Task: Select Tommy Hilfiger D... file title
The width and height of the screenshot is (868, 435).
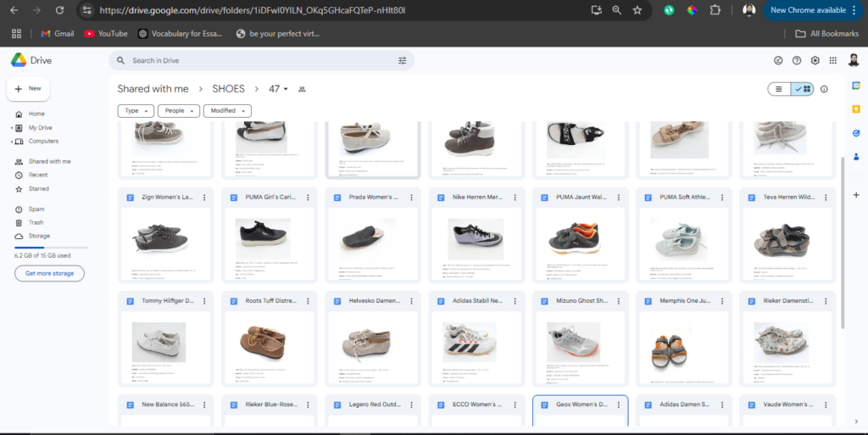Action: (x=168, y=301)
